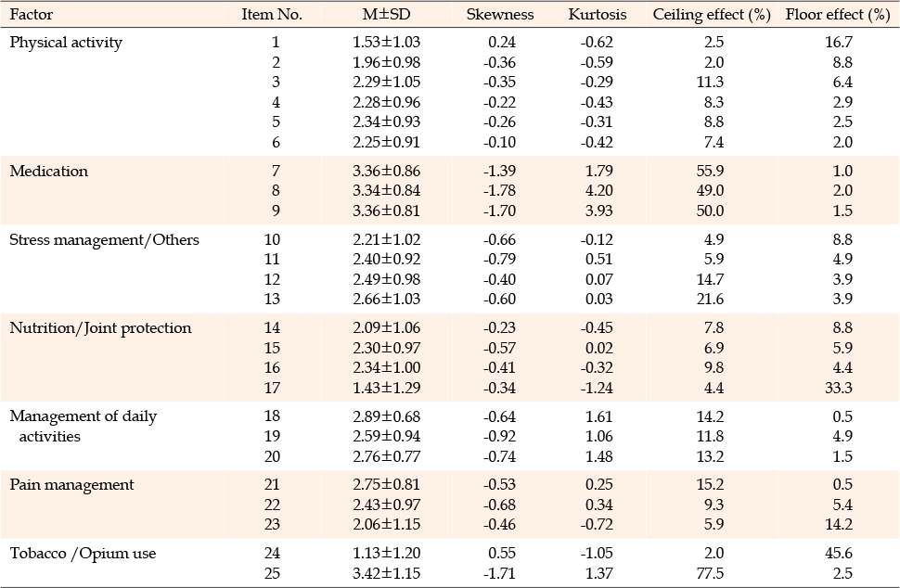
Task: Select the Tobacco /Opium use label
Action: tap(83, 554)
